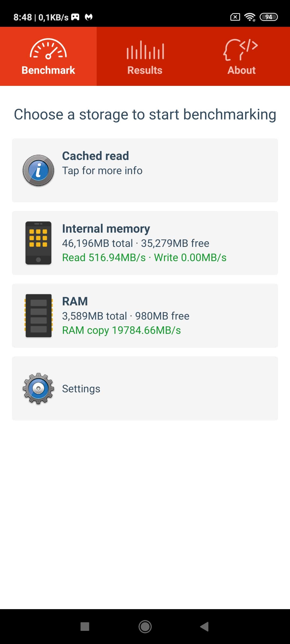Select the Read 516.94MB/s result text

[x=104, y=258]
